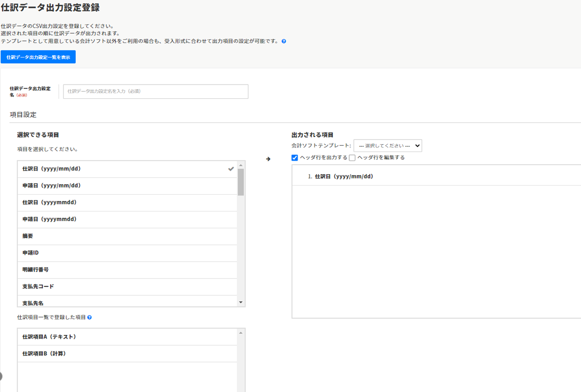Click checkmark icon on 仕訳日（yyyy/mm/dd） row
Image resolution: width=581 pixels, height=392 pixels.
pyautogui.click(x=231, y=169)
